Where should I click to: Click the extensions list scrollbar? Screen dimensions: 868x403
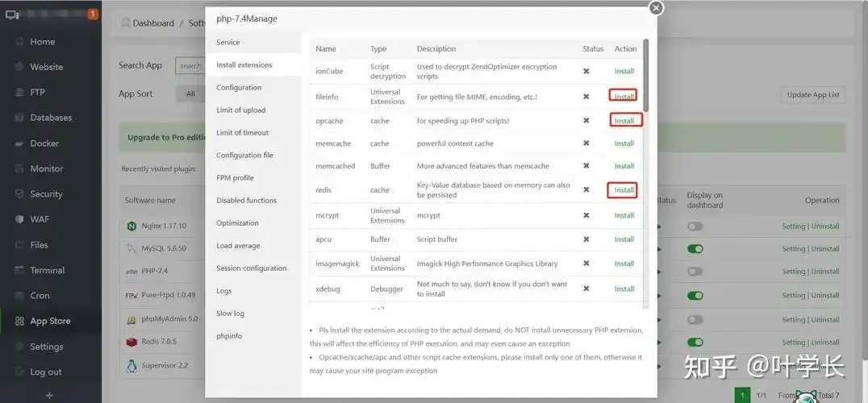point(645,76)
